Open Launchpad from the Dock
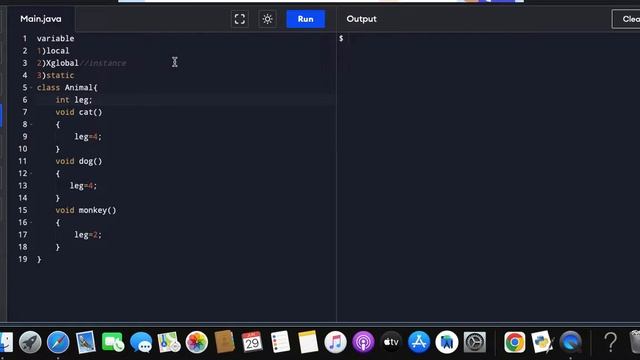The width and height of the screenshot is (640, 360). click(x=30, y=342)
